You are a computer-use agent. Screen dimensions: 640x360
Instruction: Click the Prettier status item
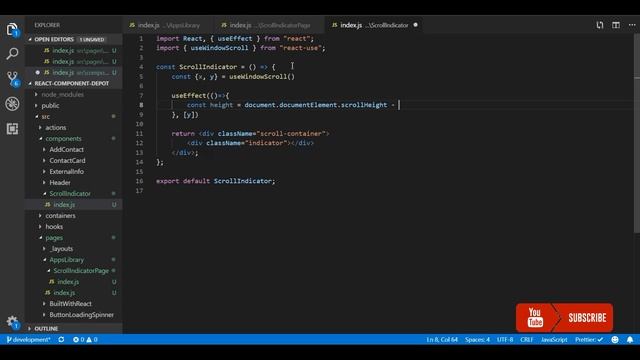[589, 340]
